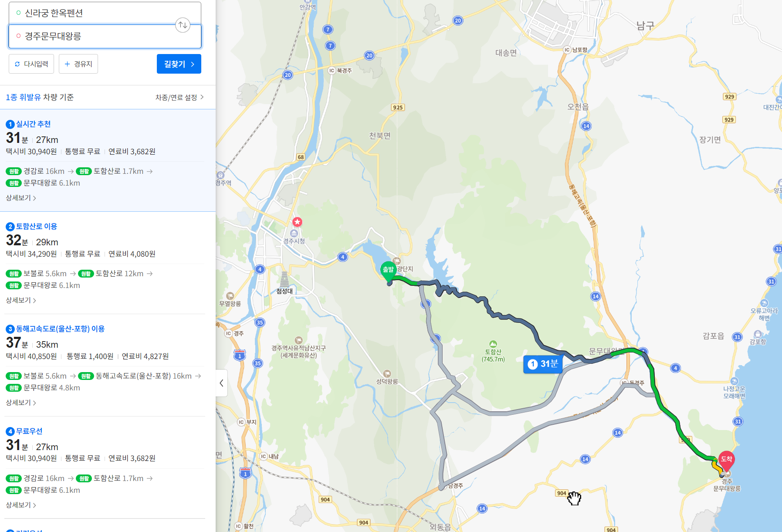Expand 상세보기 for the 실시간 추천 route
782x532 pixels.
(21, 198)
